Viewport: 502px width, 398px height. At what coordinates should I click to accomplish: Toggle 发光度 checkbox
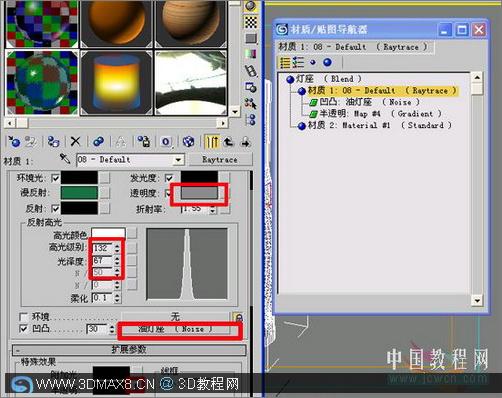click(x=169, y=178)
